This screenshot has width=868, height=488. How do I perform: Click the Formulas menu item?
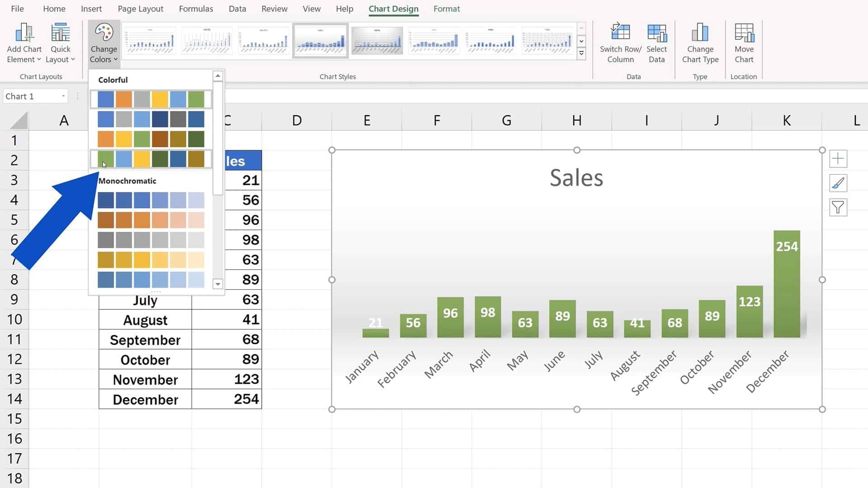click(196, 8)
